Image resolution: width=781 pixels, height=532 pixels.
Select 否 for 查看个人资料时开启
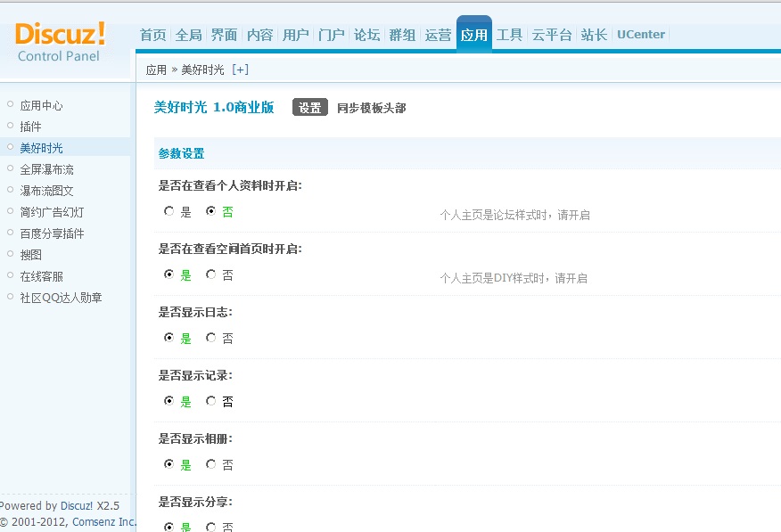(210, 211)
